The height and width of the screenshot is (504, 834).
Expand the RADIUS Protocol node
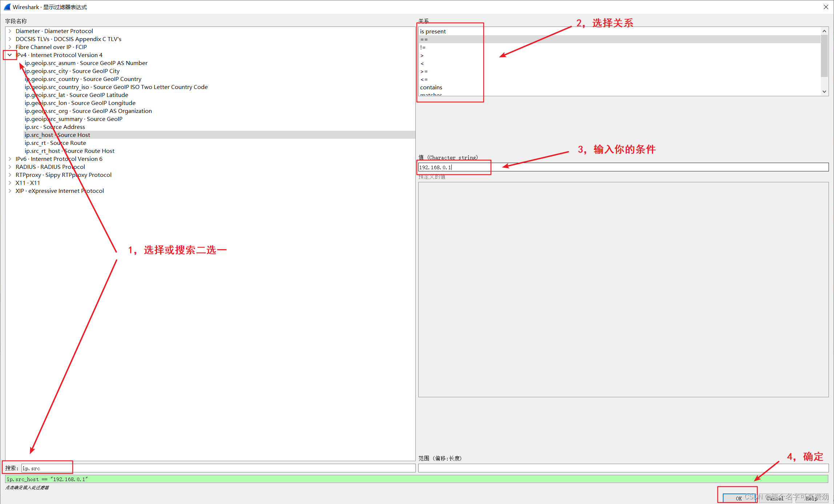[10, 167]
